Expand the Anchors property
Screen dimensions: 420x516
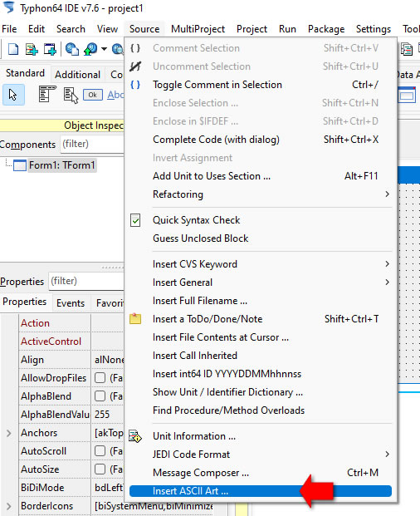(9, 433)
